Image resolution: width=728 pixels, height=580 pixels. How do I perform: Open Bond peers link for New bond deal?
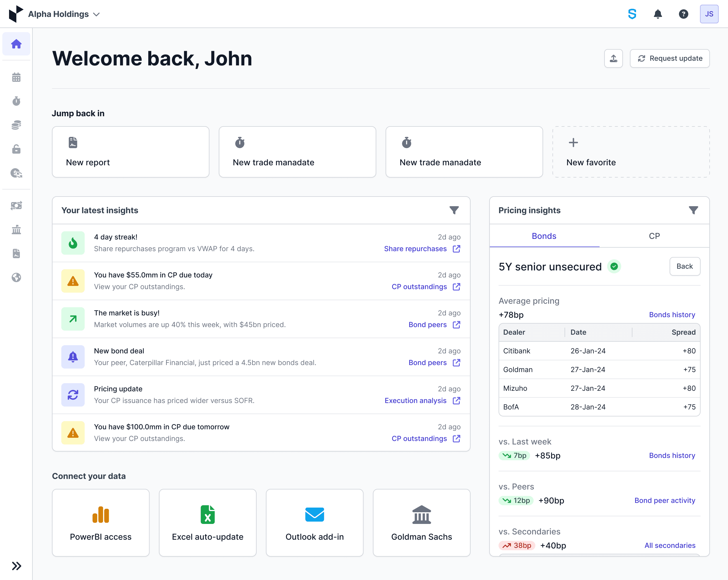(x=434, y=362)
